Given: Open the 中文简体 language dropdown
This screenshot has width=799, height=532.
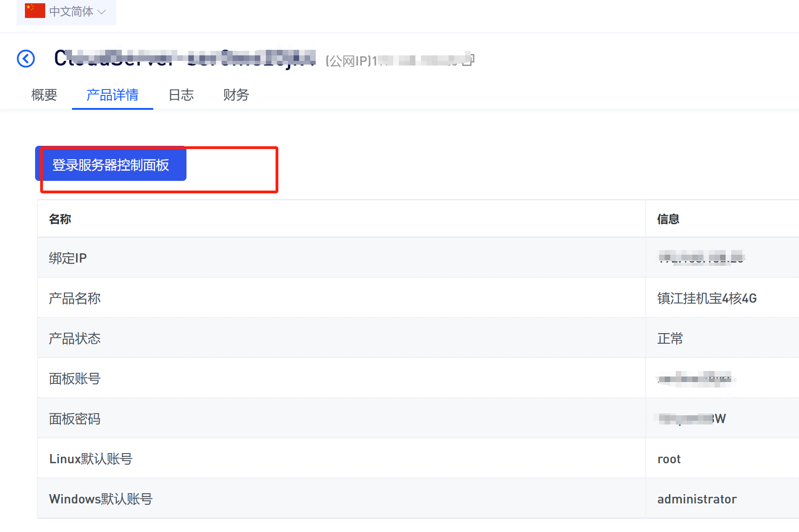Looking at the screenshot, I should click(66, 12).
